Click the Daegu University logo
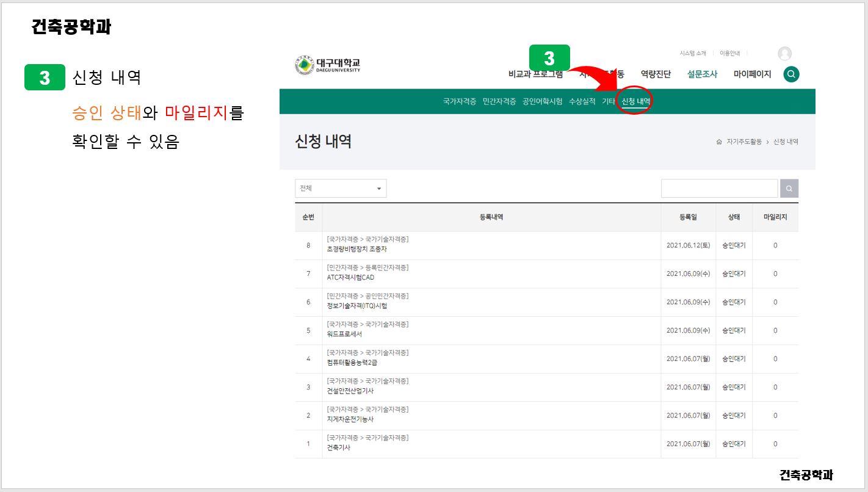 click(x=328, y=65)
